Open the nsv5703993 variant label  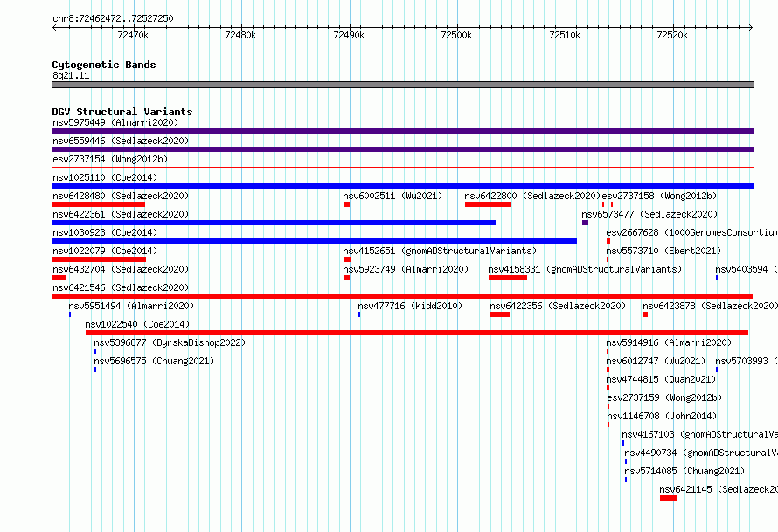point(747,361)
